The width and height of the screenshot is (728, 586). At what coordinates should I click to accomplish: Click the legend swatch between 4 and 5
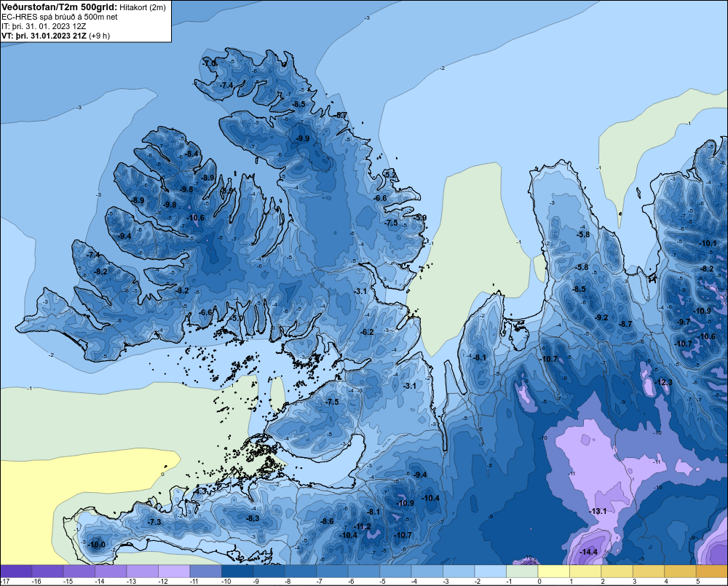681,571
